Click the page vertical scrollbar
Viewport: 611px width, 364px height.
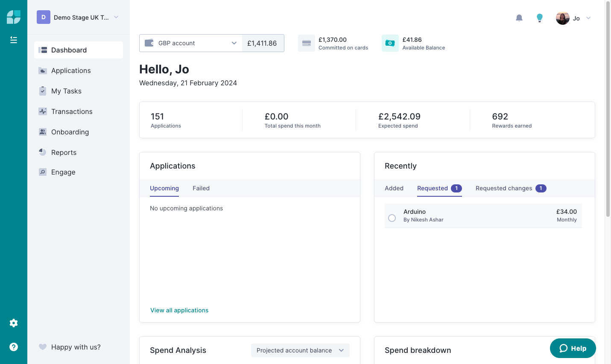pos(608,109)
